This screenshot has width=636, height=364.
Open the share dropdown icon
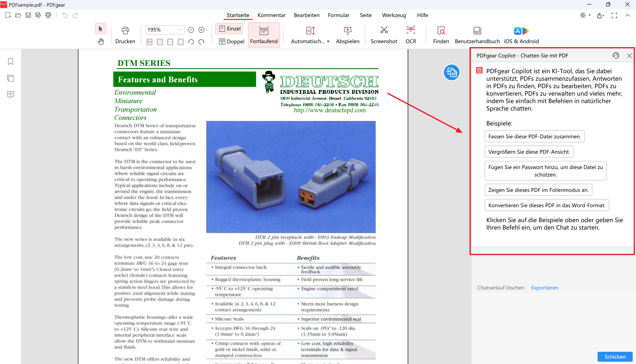[601, 16]
